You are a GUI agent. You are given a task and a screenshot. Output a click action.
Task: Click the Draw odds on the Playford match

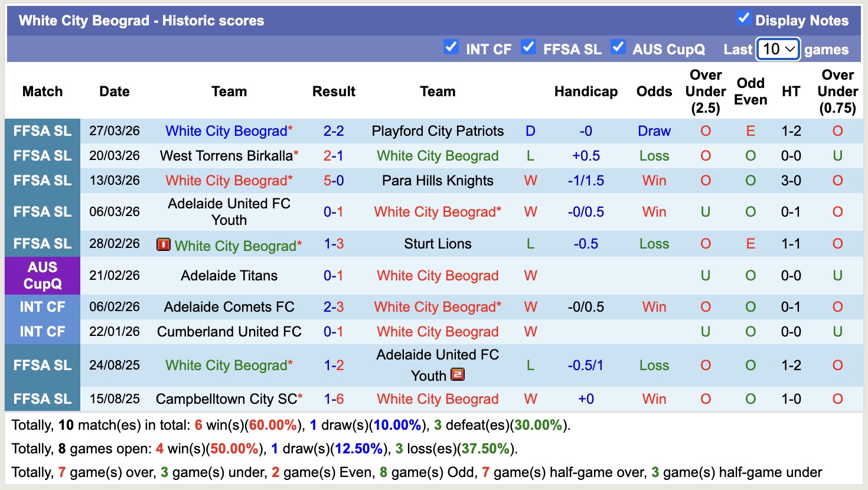point(654,130)
